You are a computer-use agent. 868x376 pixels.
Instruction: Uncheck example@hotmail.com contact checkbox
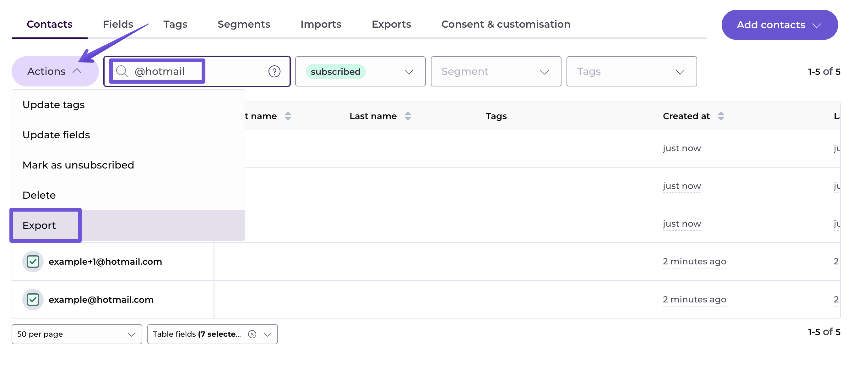pos(33,300)
